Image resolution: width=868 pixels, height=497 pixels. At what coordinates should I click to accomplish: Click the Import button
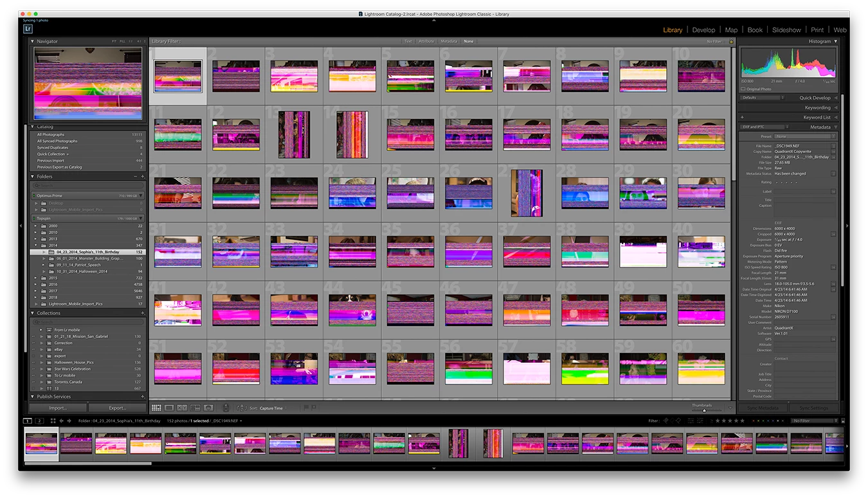(x=58, y=408)
